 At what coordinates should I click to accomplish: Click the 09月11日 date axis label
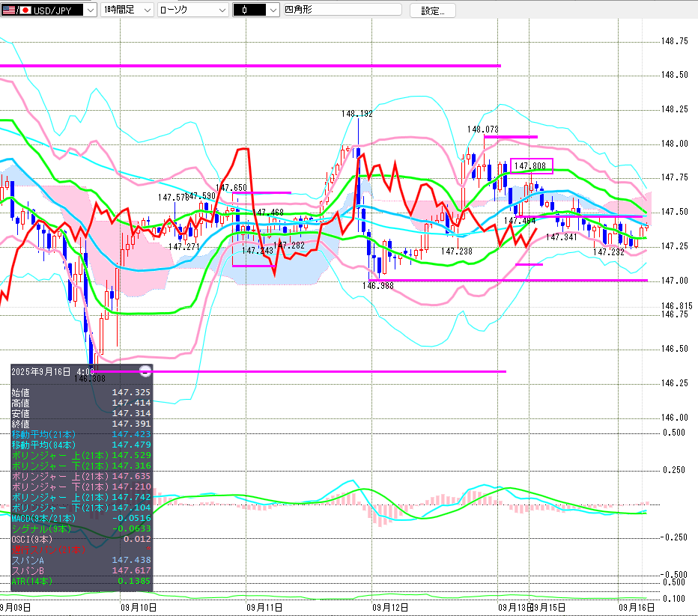click(264, 608)
